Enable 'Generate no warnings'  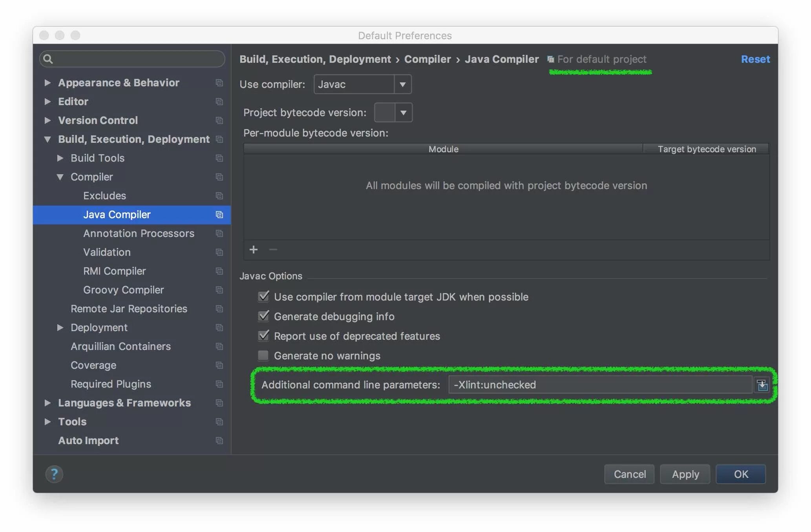tap(263, 355)
